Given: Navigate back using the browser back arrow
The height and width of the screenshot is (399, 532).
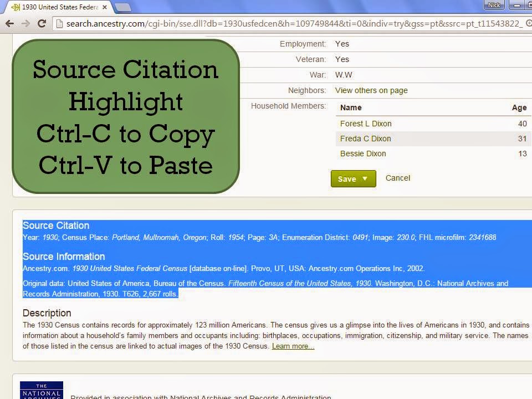Looking at the screenshot, I should [x=10, y=24].
